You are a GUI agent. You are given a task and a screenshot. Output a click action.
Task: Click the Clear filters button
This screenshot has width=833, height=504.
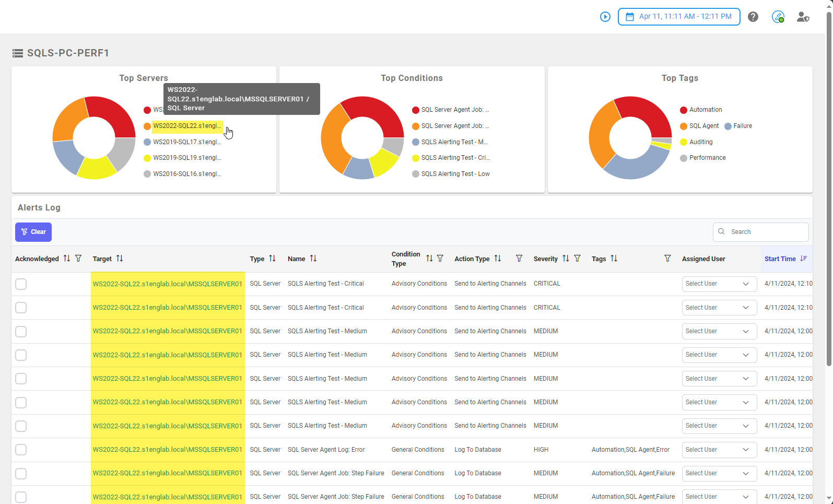(33, 232)
